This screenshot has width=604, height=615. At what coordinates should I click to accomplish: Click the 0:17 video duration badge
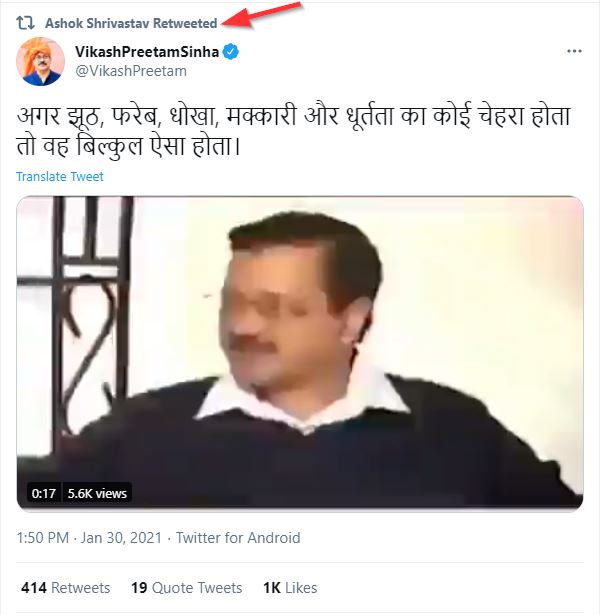pos(43,493)
